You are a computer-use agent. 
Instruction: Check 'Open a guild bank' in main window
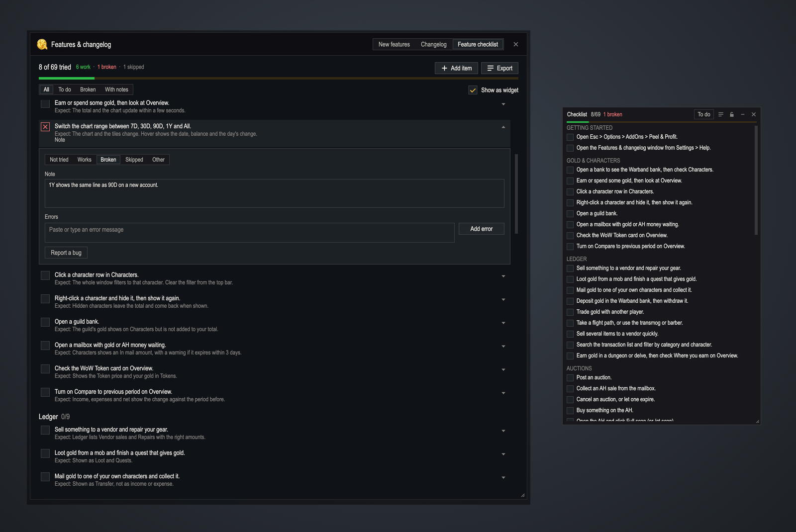click(45, 322)
